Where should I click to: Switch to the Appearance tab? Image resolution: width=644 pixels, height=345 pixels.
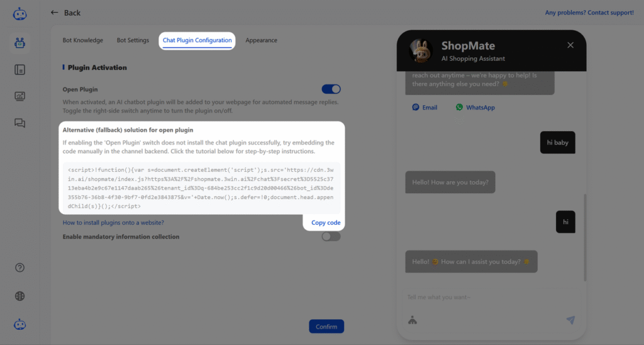click(261, 40)
